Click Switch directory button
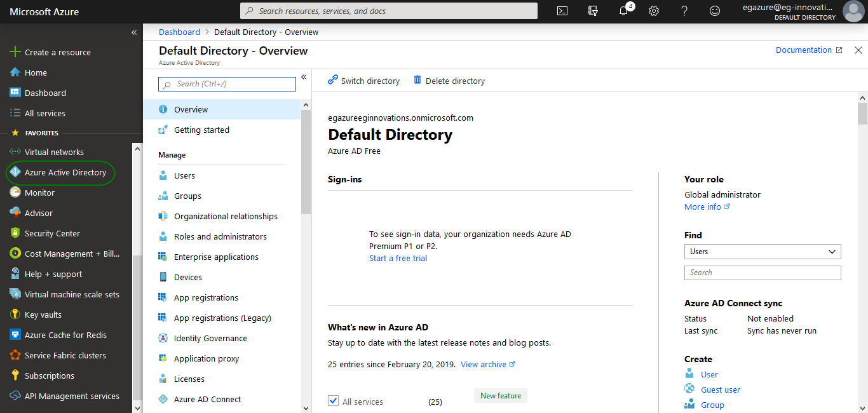Image resolution: width=868 pixels, height=413 pixels. [363, 81]
